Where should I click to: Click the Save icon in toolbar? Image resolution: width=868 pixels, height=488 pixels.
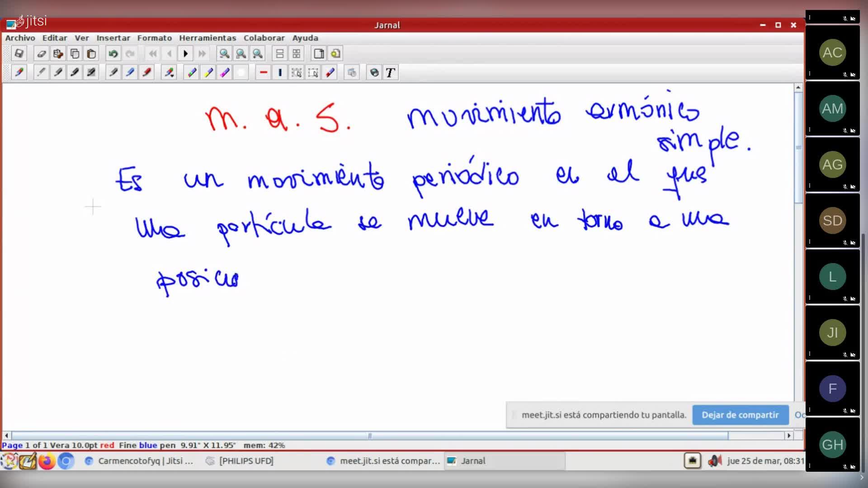coord(19,54)
